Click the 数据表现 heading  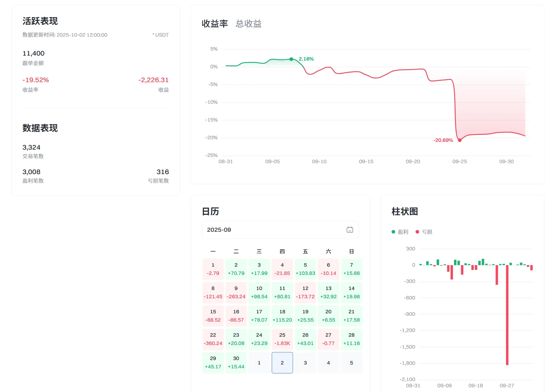point(40,128)
